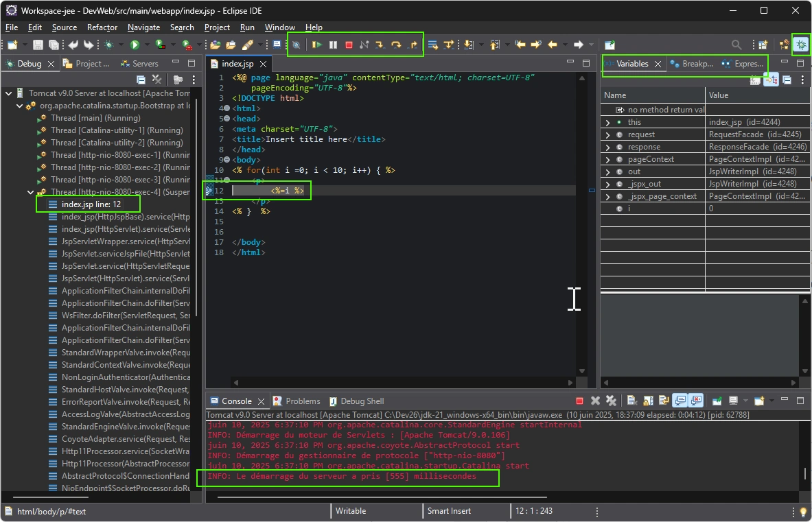Click the Disconnect debug icon
This screenshot has width=812, height=522.
pos(364,45)
